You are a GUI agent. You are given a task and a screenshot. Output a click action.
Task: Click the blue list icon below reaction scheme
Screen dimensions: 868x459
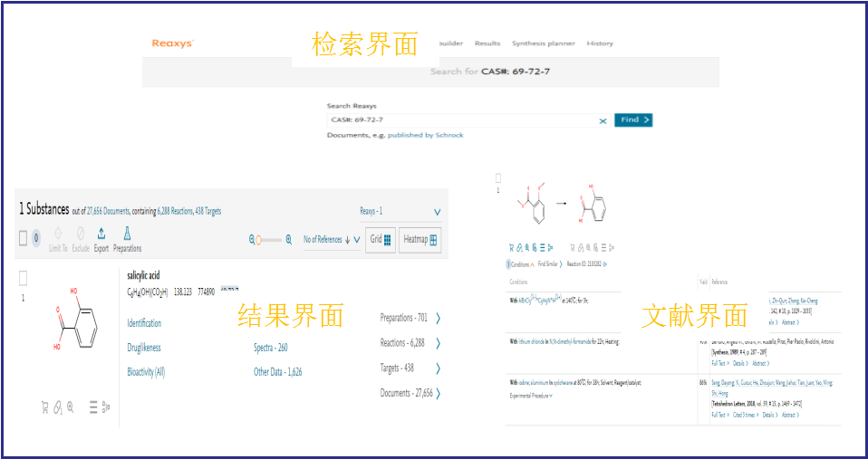coord(542,248)
